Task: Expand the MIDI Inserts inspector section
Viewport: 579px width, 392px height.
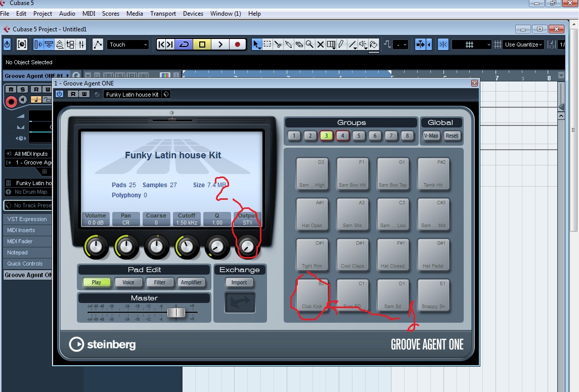Action: (x=27, y=230)
